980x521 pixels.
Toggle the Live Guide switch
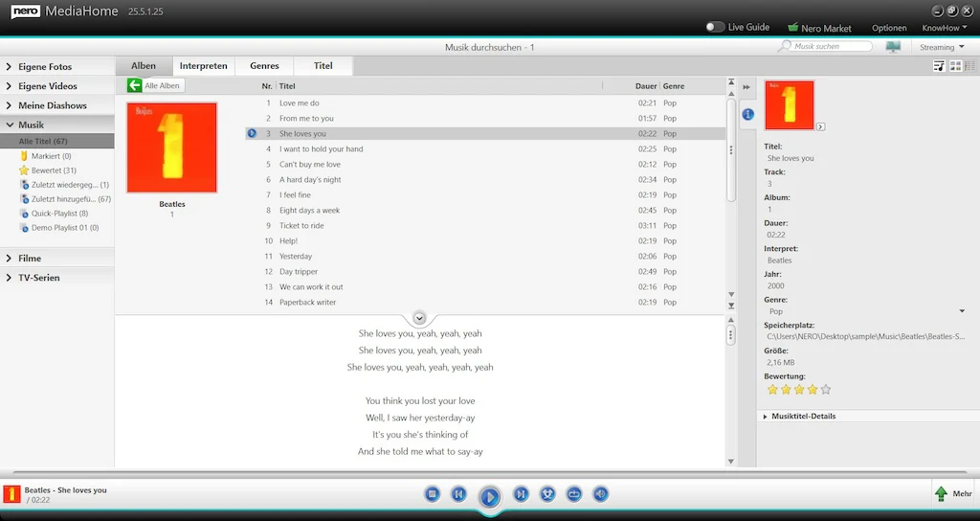[715, 27]
